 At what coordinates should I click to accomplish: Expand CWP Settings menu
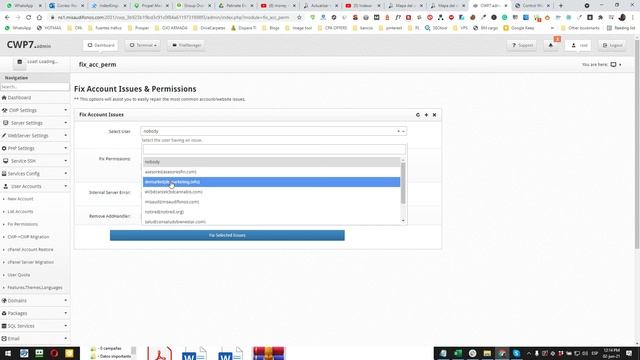pyautogui.click(x=35, y=110)
